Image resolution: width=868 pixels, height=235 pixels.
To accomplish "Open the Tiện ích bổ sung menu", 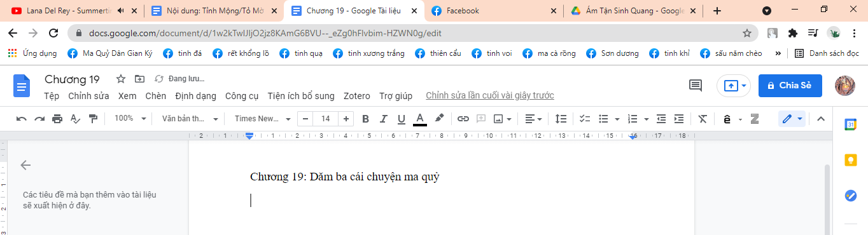I will pyautogui.click(x=301, y=96).
